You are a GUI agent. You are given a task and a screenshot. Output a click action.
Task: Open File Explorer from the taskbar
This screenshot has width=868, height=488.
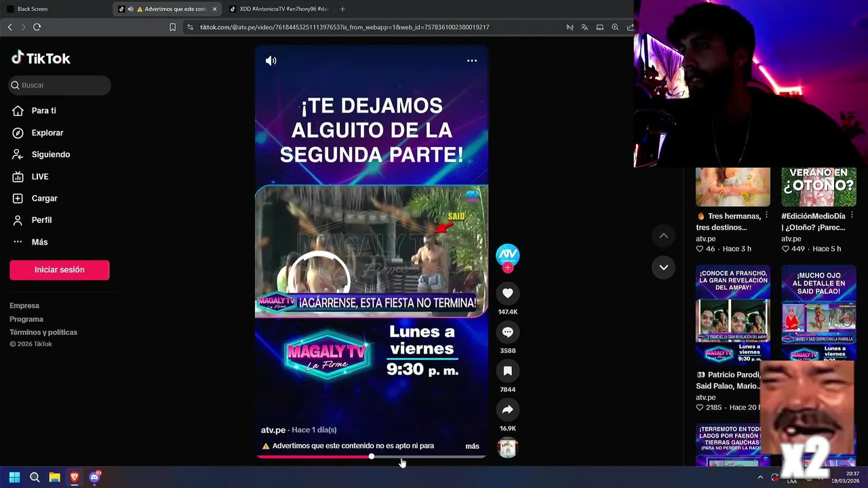[x=55, y=477]
